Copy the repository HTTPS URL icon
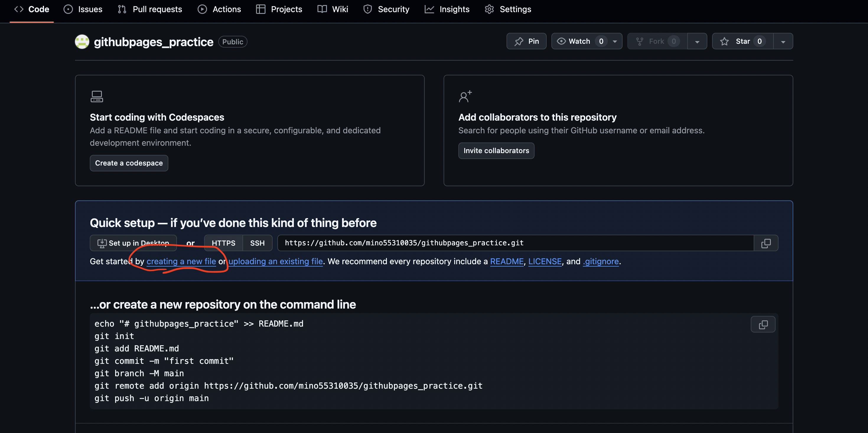 pyautogui.click(x=766, y=243)
